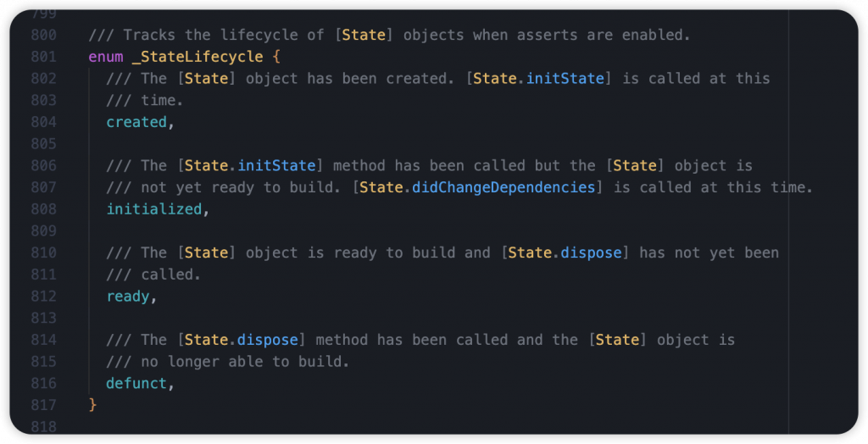Click the enum keyword
Viewport: 868px width, 444px height.
106,57
